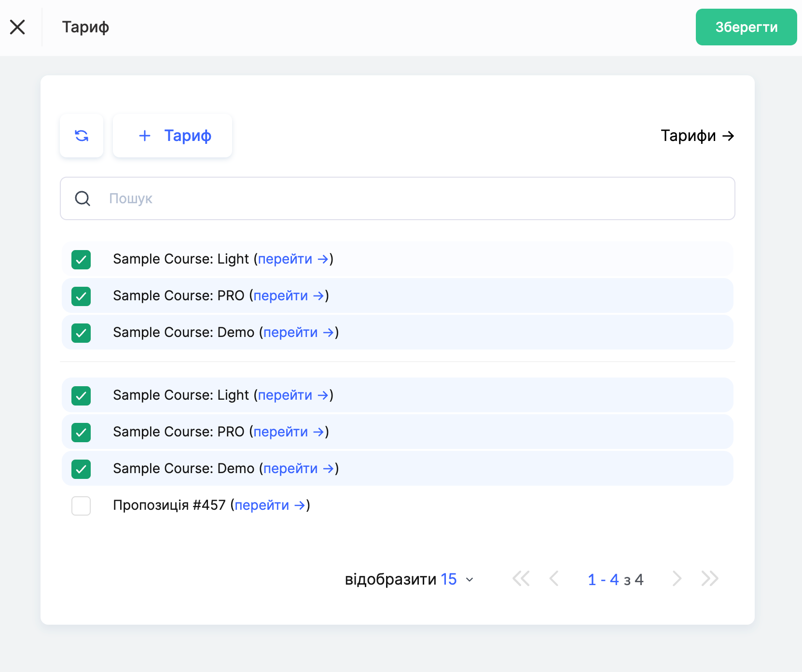Follow перейти link for upper-group Sample Course: Demo

[x=299, y=333]
